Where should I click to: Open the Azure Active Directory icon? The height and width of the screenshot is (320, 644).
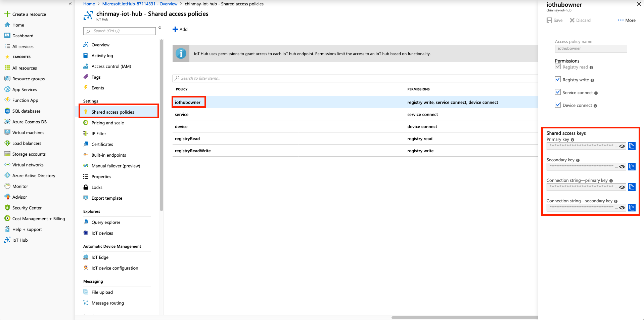[7, 175]
